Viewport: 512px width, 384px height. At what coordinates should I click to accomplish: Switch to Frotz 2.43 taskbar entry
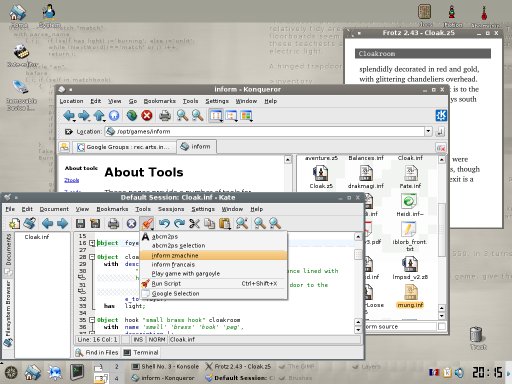tap(238, 367)
